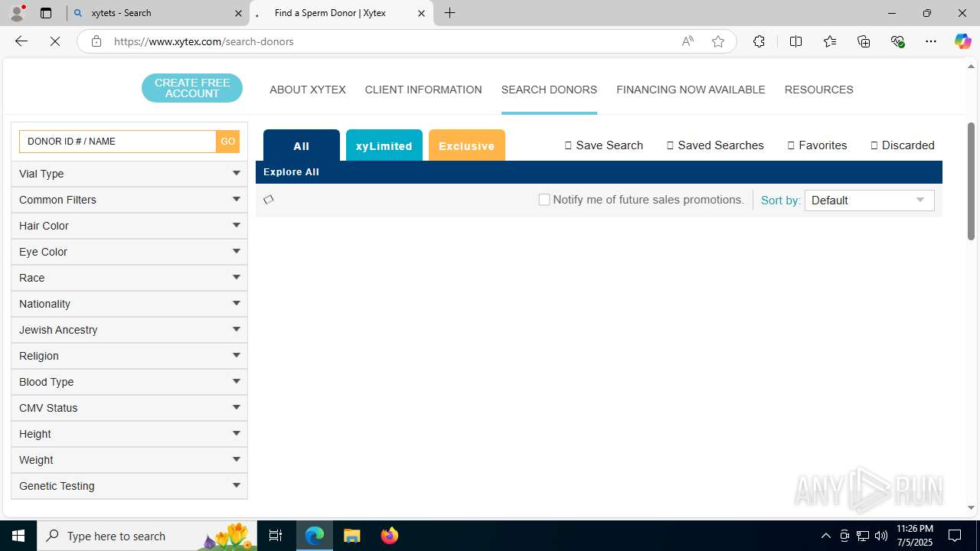Open the Sort by Default dropdown
This screenshot has height=551, width=980.
[x=869, y=201]
